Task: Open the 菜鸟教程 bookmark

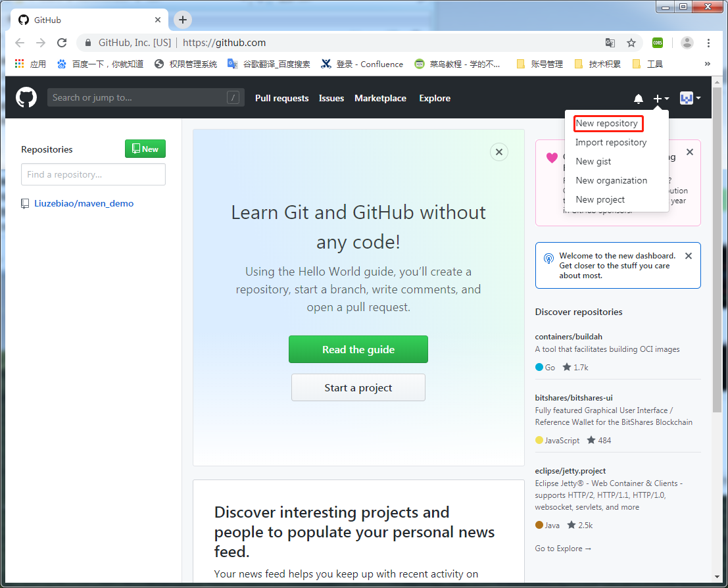Action: (457, 64)
